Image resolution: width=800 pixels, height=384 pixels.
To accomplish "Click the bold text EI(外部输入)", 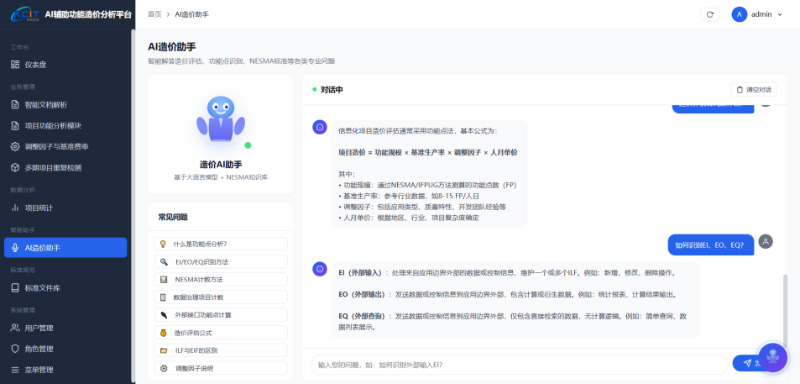I will [x=360, y=273].
